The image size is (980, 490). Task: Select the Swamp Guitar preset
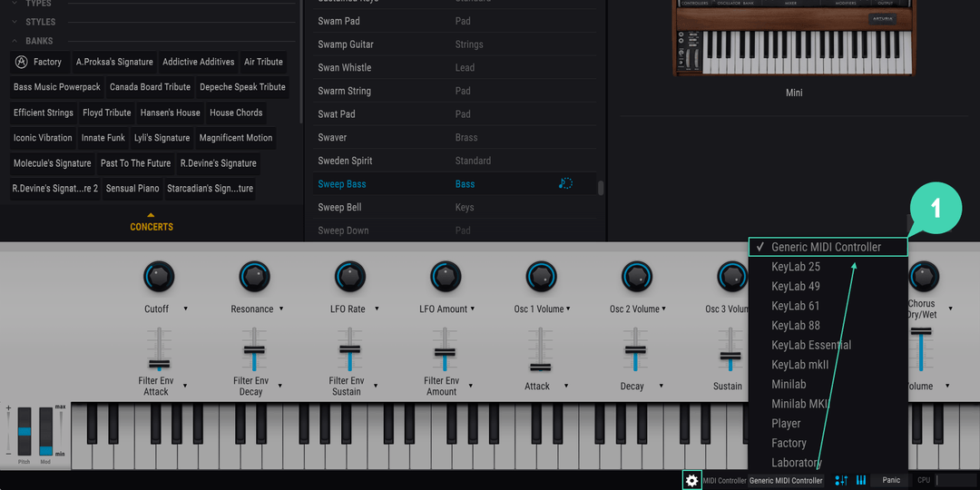tap(455, 44)
